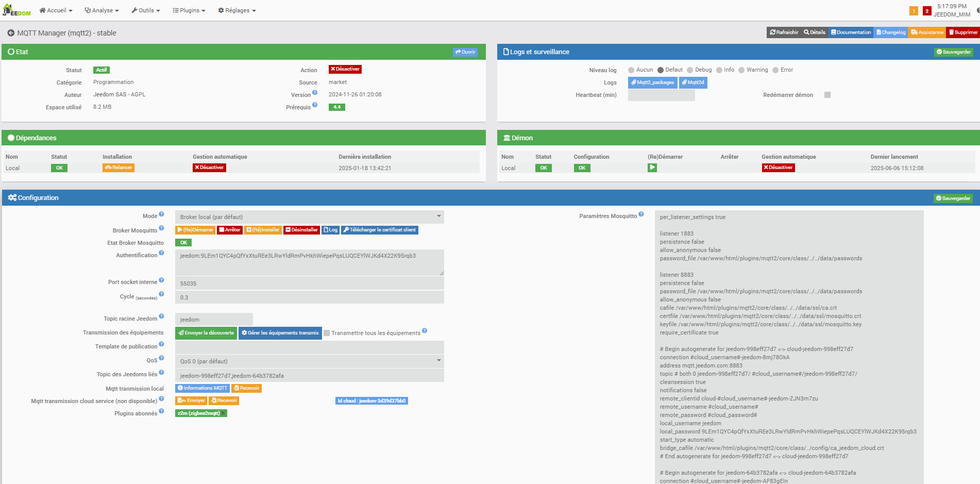The height and width of the screenshot is (484, 980).
Task: Start the daemon with the green play button
Action: [x=652, y=168]
